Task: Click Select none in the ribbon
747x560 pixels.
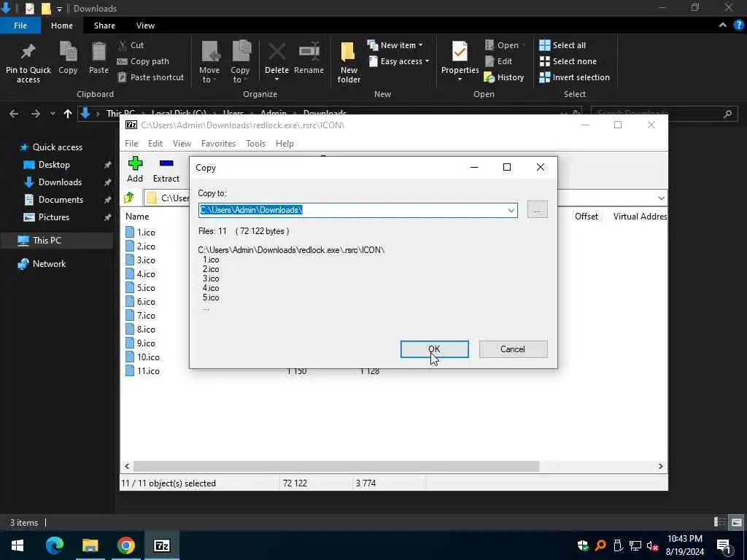Action: coord(568,61)
